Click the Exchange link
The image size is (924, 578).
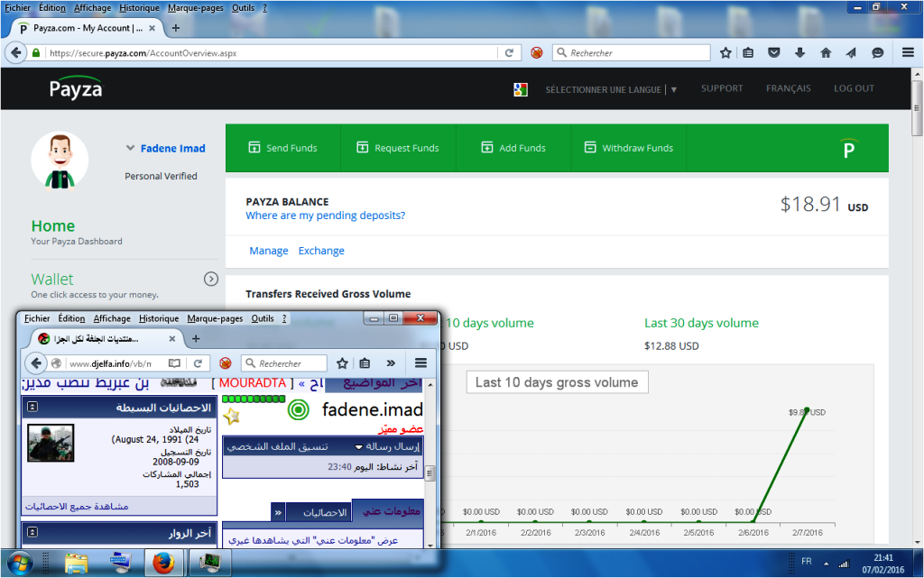coord(321,251)
